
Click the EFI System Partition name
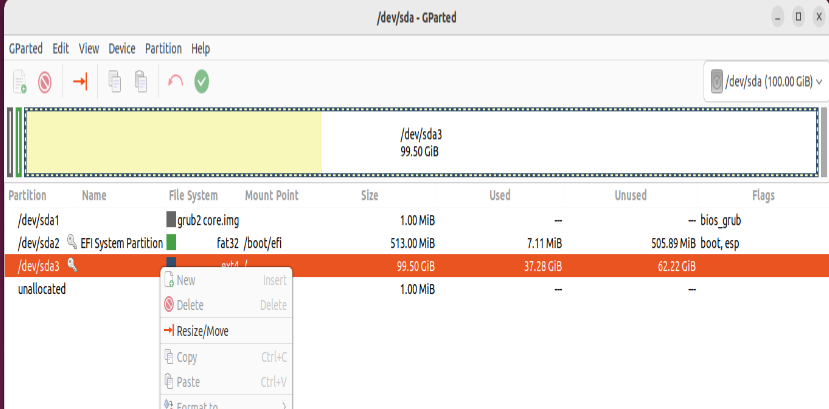(122, 243)
